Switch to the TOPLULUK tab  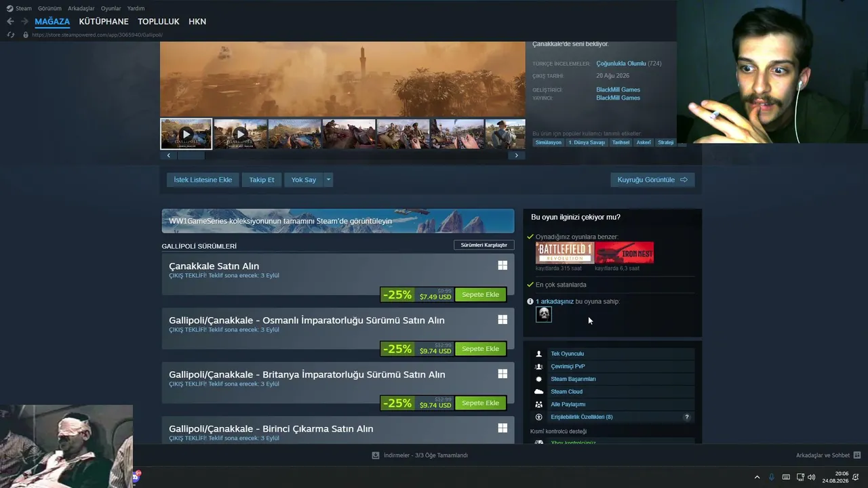pos(159,22)
